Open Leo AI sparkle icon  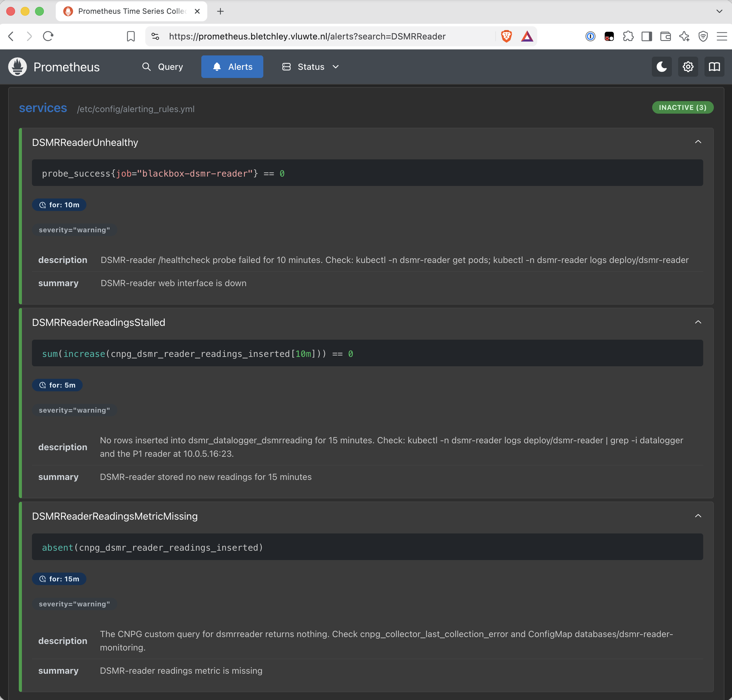pos(684,36)
